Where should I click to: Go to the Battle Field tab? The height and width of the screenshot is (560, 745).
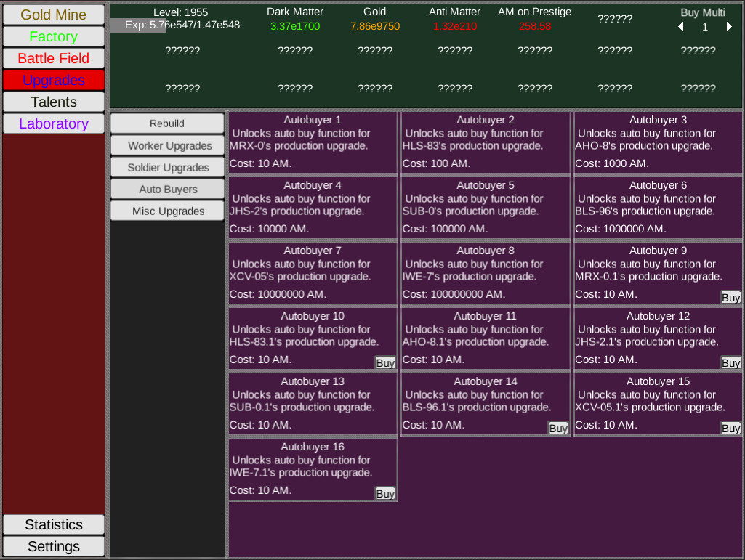[54, 58]
